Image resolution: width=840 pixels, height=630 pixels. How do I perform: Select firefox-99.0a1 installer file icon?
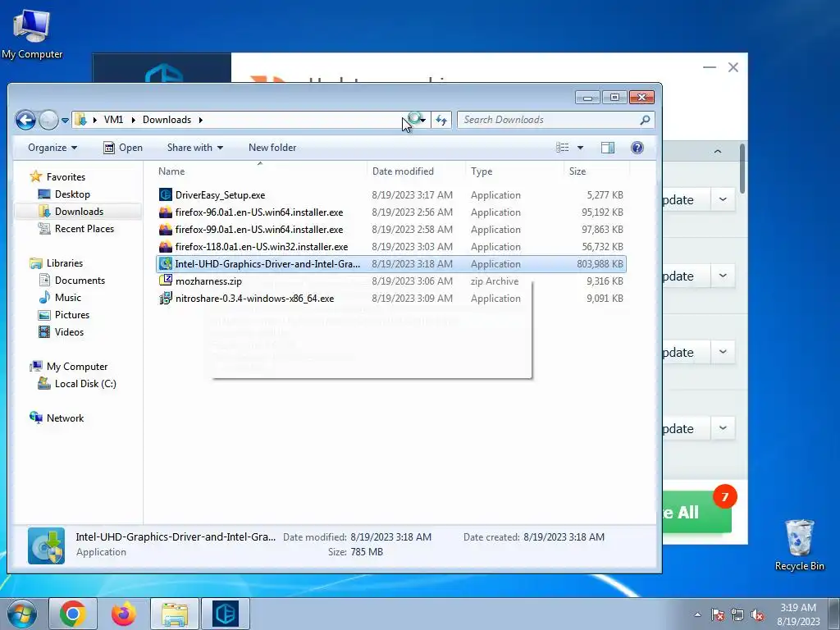pos(166,230)
